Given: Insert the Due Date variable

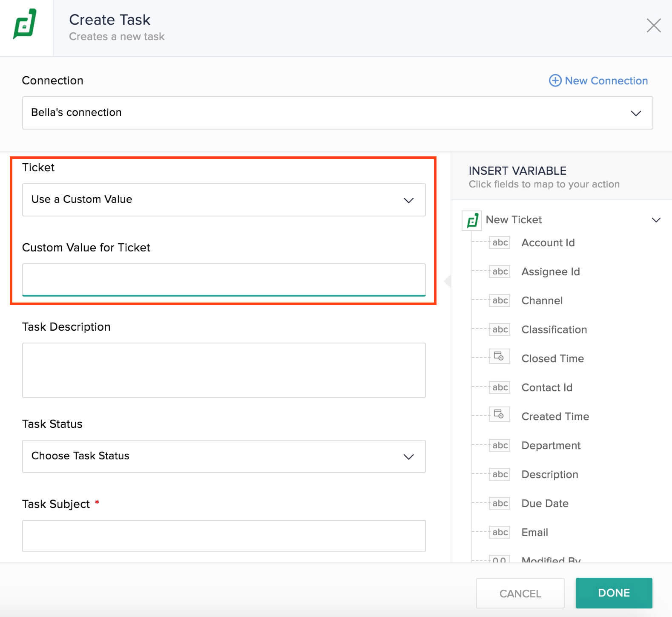Looking at the screenshot, I should point(545,504).
